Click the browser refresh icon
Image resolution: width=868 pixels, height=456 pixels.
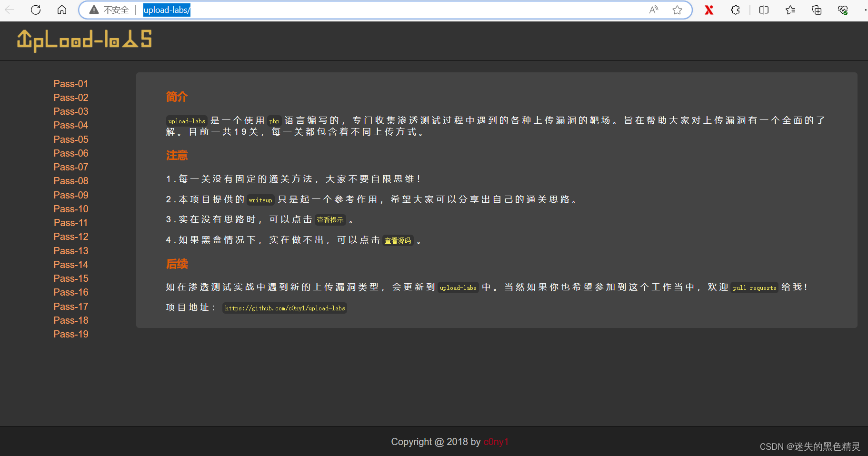point(36,10)
